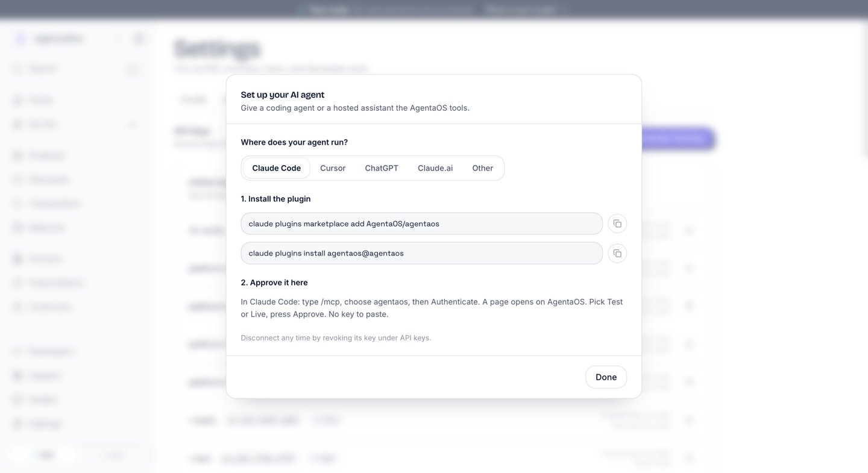Click the "2. Approve it here" heading

pos(274,283)
